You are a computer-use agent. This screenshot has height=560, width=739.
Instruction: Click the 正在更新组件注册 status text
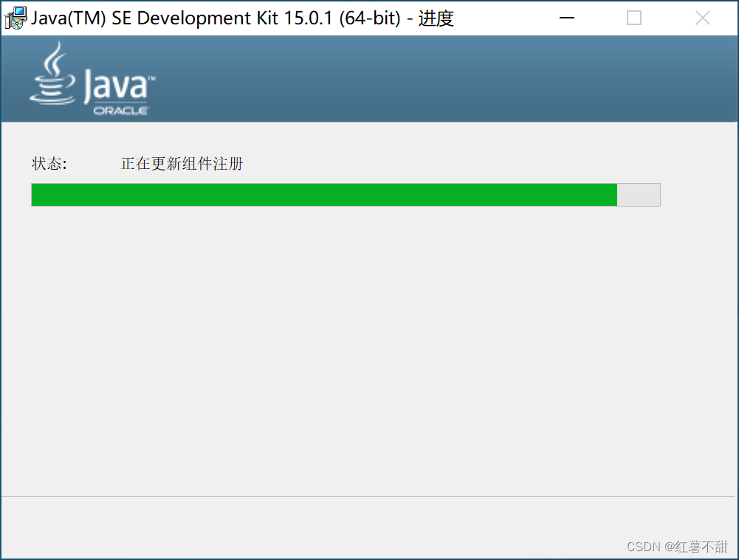click(182, 164)
